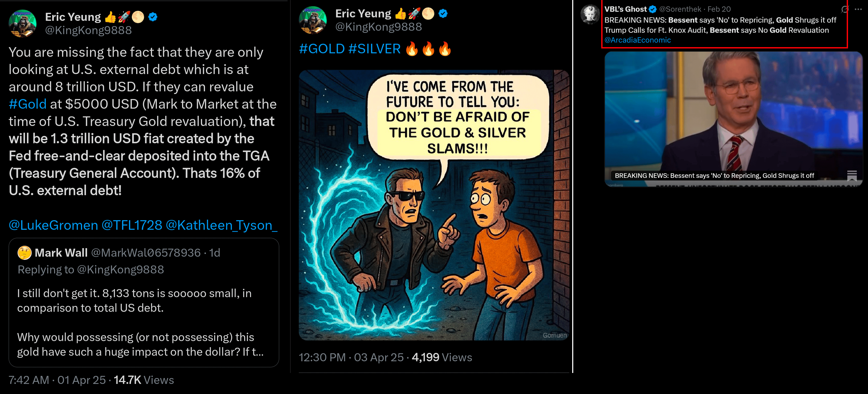Click Eric Yeung's gorilla avatar in the left tweet
Viewport: 868px width, 394px height.
pos(22,23)
